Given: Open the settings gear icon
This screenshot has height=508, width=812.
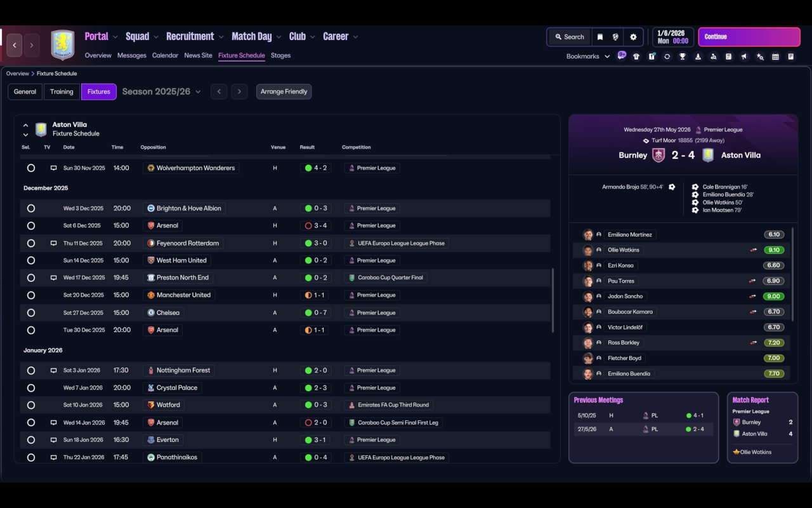Looking at the screenshot, I should (633, 37).
